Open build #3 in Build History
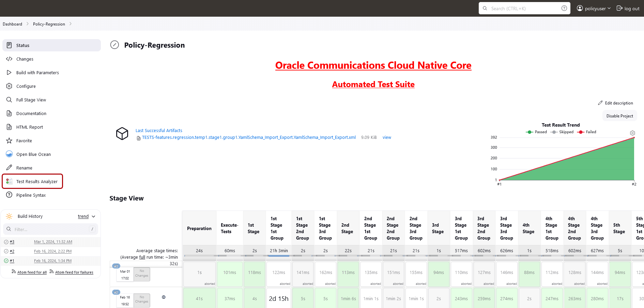Viewport: 644px width, 308px height. (12, 242)
